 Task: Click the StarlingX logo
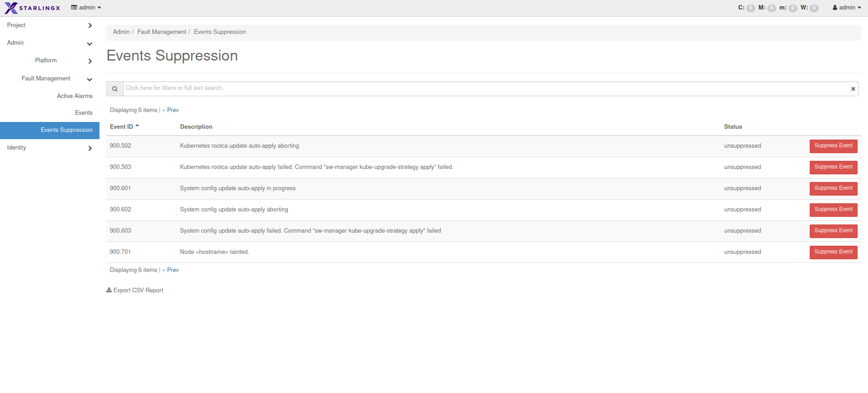[32, 8]
